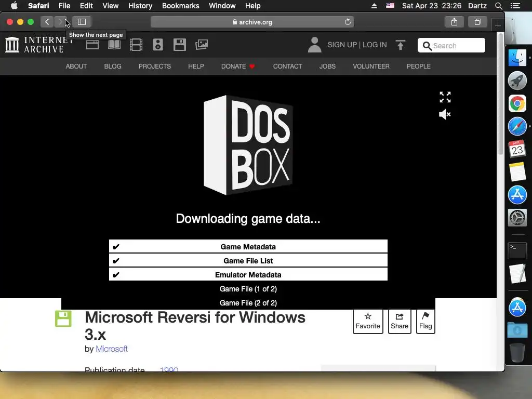Toggle the emulator mute speaker
532x399 pixels.
[445, 114]
